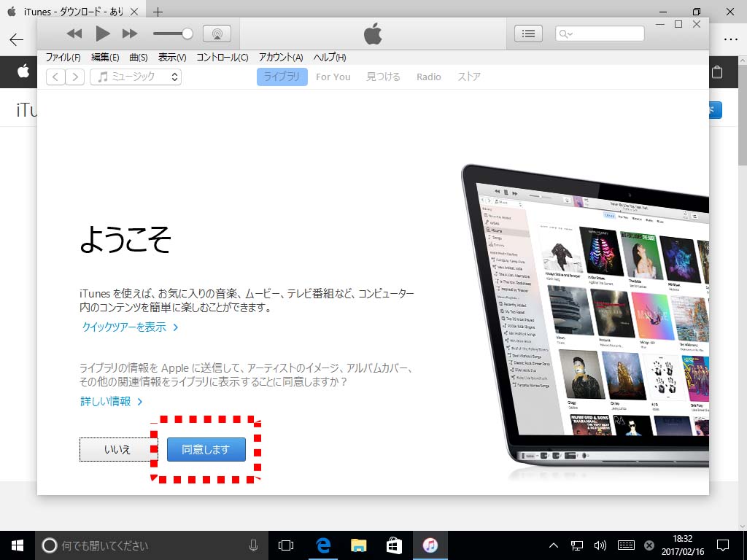Open the ミュージック media type dropdown
This screenshot has width=747, height=560.
[x=136, y=77]
